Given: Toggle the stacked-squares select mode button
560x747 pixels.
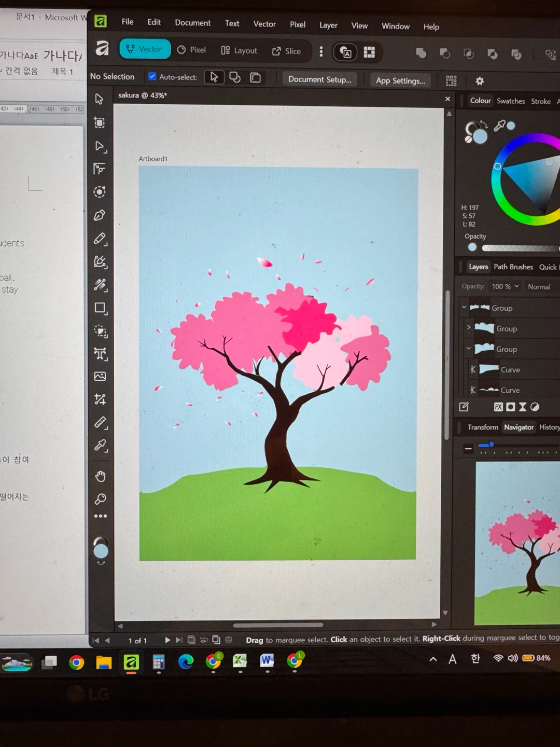Looking at the screenshot, I should click(x=256, y=78).
